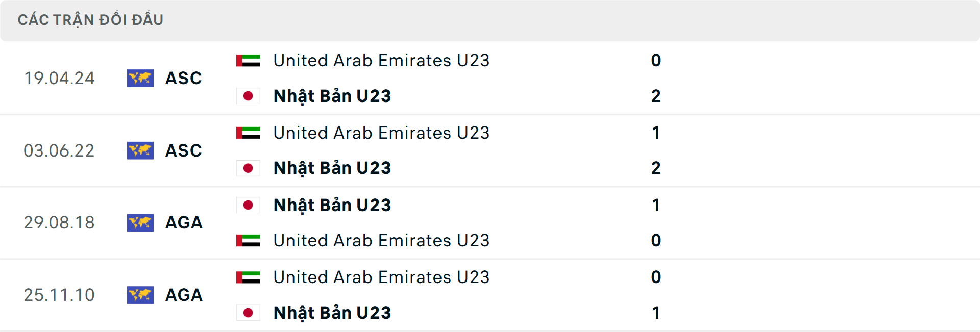Click the CÁC TRẬN ĐỐI ĐẦU section header
Image resolution: width=980 pixels, height=332 pixels.
tap(91, 20)
